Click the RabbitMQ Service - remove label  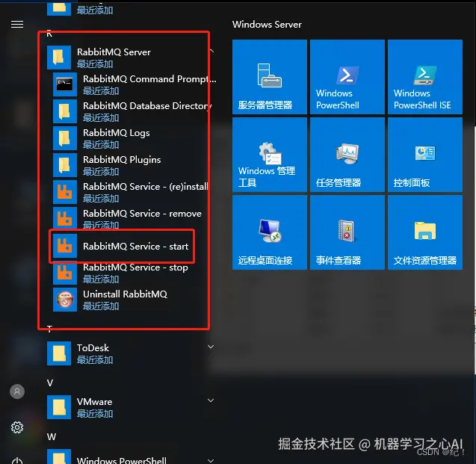[142, 214]
